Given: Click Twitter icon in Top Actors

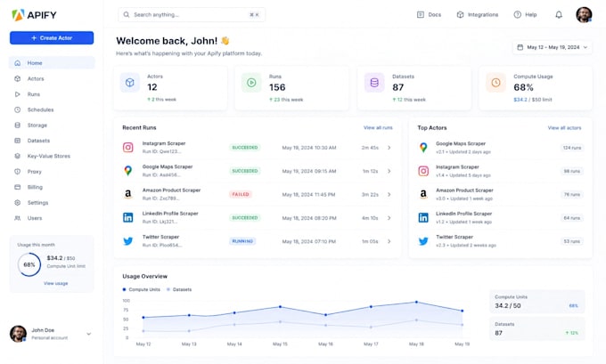Looking at the screenshot, I should [423, 241].
